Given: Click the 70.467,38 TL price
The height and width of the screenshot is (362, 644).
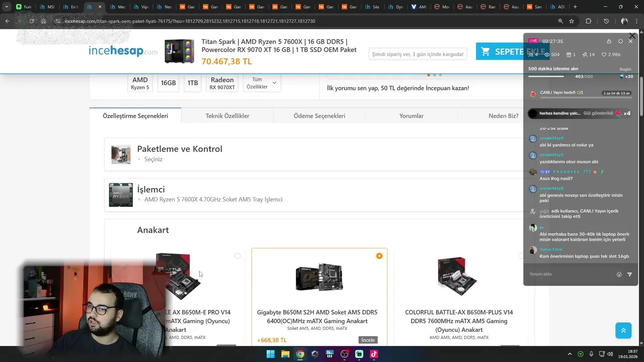Looking at the screenshot, I should click(x=226, y=61).
